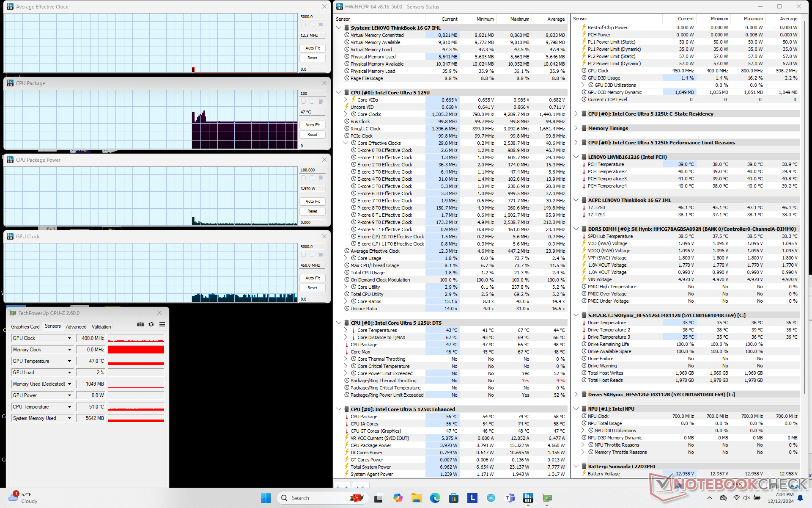Open the GPU Clock sensor dropdown in GPU-Z
Viewport: 812px width, 508px height.
[69, 338]
